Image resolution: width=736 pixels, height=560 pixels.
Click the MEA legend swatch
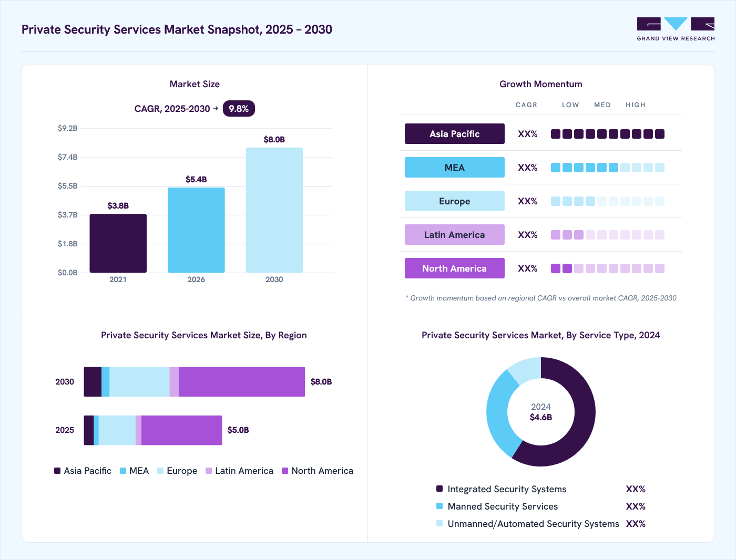tap(123, 471)
